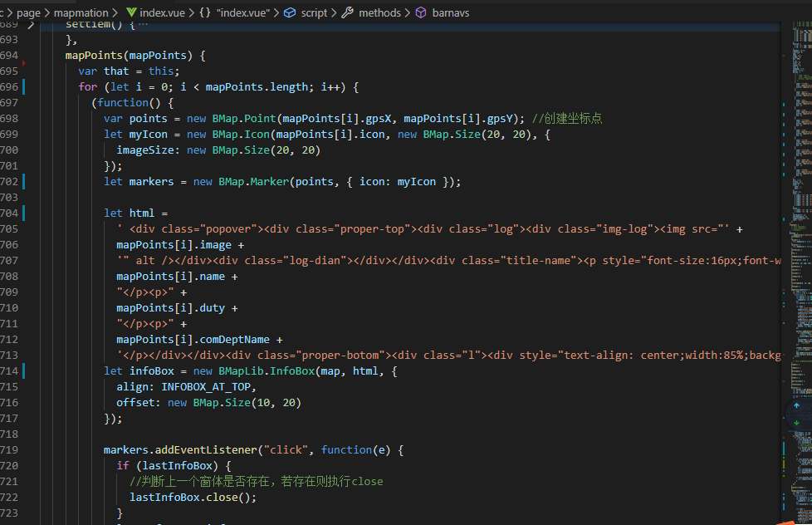Click "BMap.Icon" on line 699
Screen dimensions: 812x525
click(x=241, y=135)
